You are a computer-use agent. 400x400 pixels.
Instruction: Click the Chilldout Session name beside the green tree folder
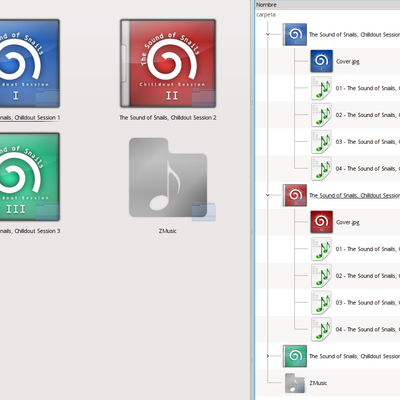[354, 356]
